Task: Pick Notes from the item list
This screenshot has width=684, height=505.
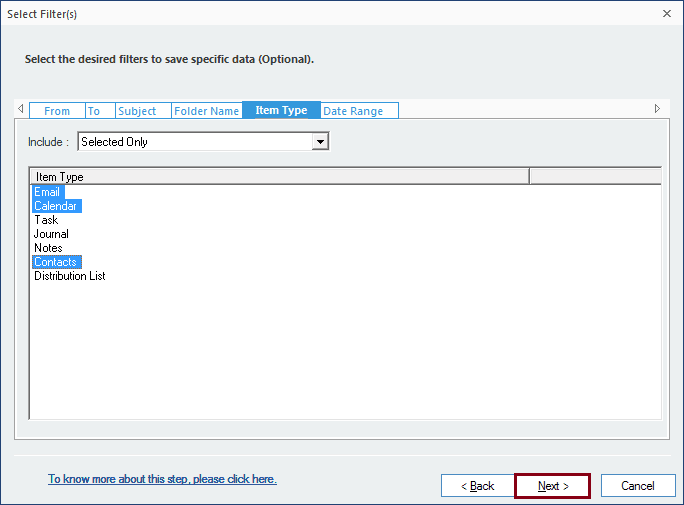Action: pyautogui.click(x=48, y=248)
